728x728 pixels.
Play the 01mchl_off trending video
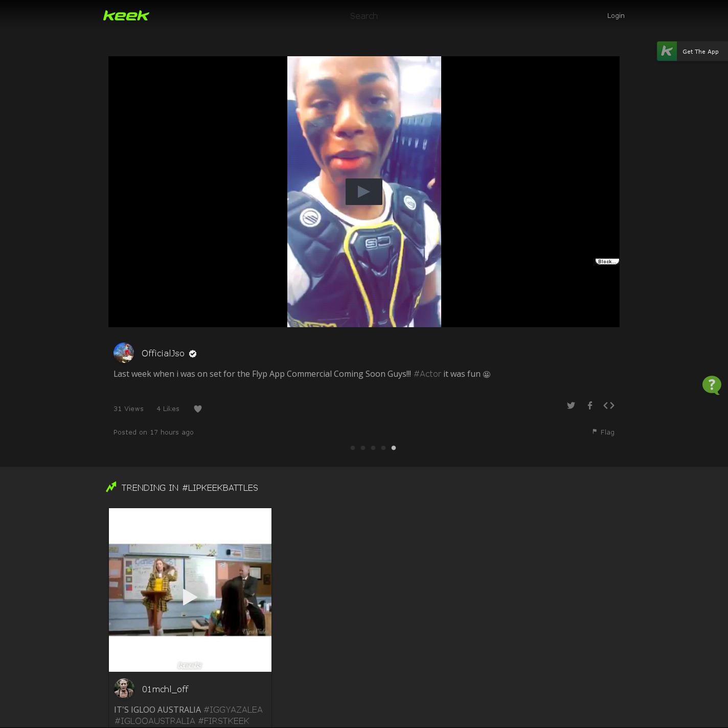click(190, 597)
